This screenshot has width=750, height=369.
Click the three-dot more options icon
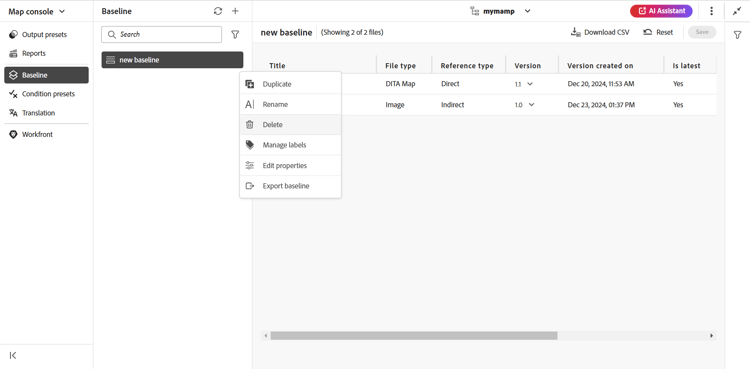pos(711,11)
